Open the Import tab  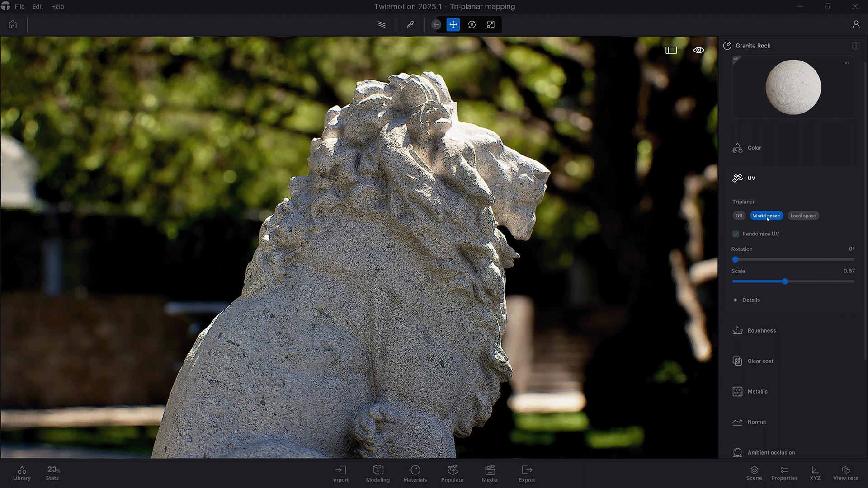click(340, 474)
